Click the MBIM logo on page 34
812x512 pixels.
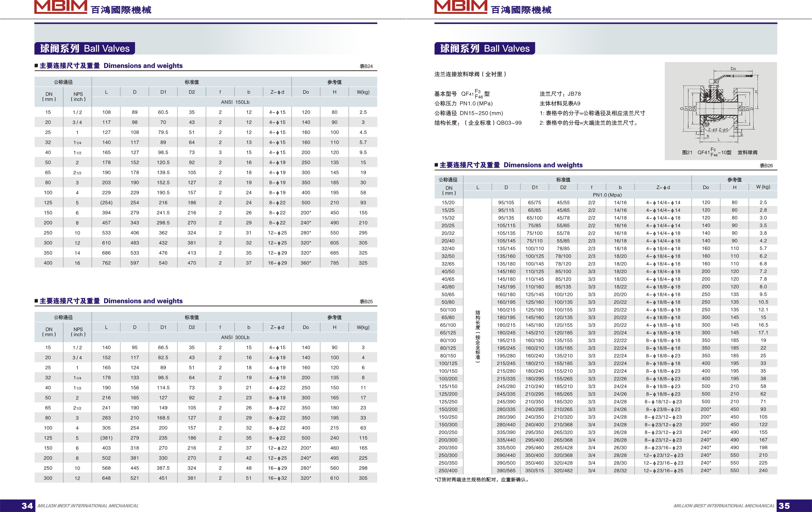point(61,7)
